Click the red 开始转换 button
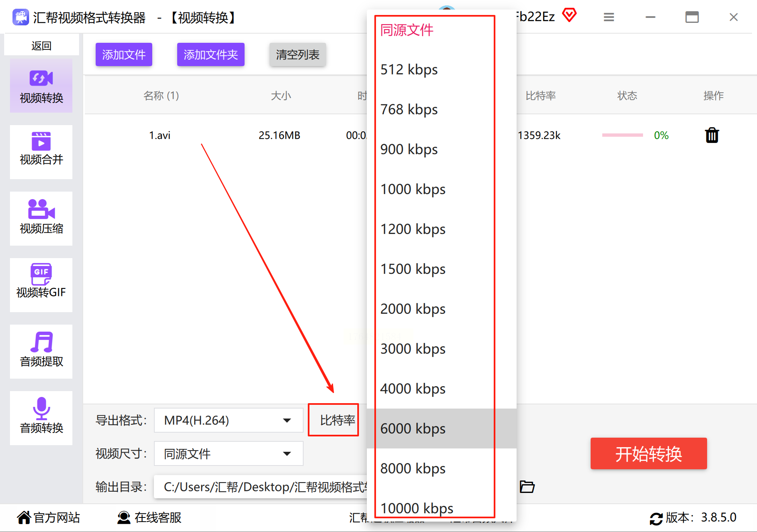The image size is (757, 532). (x=648, y=453)
